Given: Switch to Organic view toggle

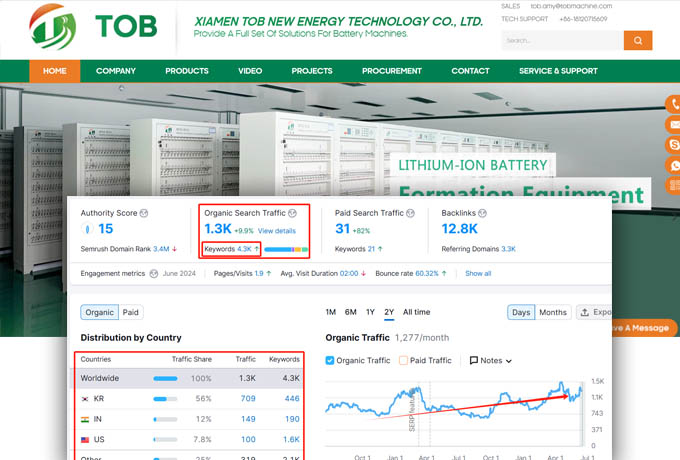Looking at the screenshot, I should pos(99,312).
